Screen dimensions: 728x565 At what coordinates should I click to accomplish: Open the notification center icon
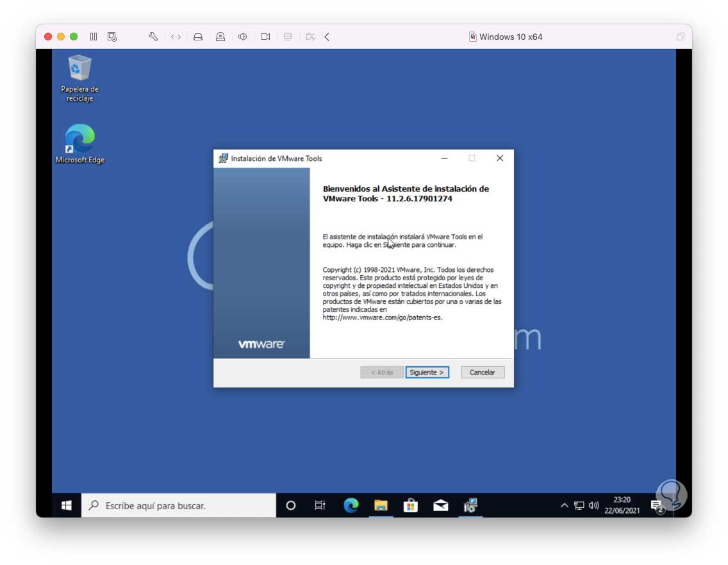pos(657,505)
